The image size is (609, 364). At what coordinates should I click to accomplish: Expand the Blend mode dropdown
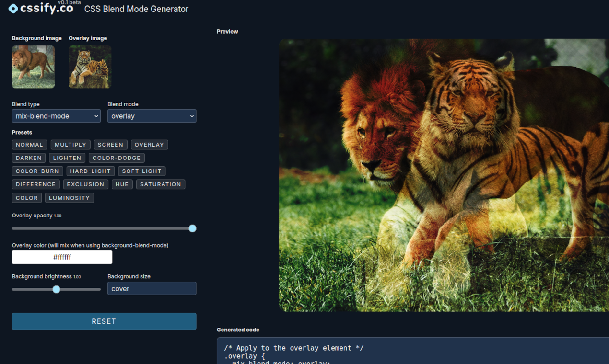pyautogui.click(x=152, y=116)
